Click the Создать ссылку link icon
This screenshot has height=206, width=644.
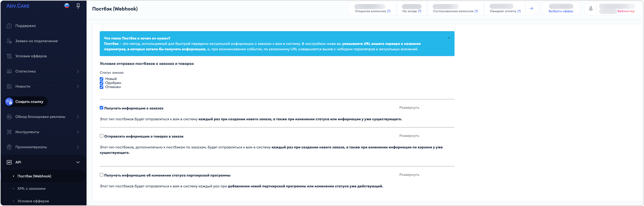[x=9, y=101]
